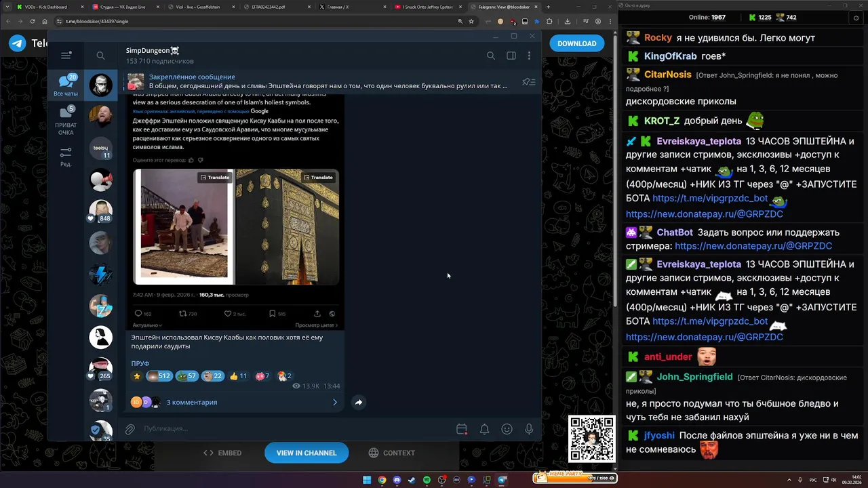Focus the 'Публикация...' message field
The height and width of the screenshot is (488, 868).
295,429
